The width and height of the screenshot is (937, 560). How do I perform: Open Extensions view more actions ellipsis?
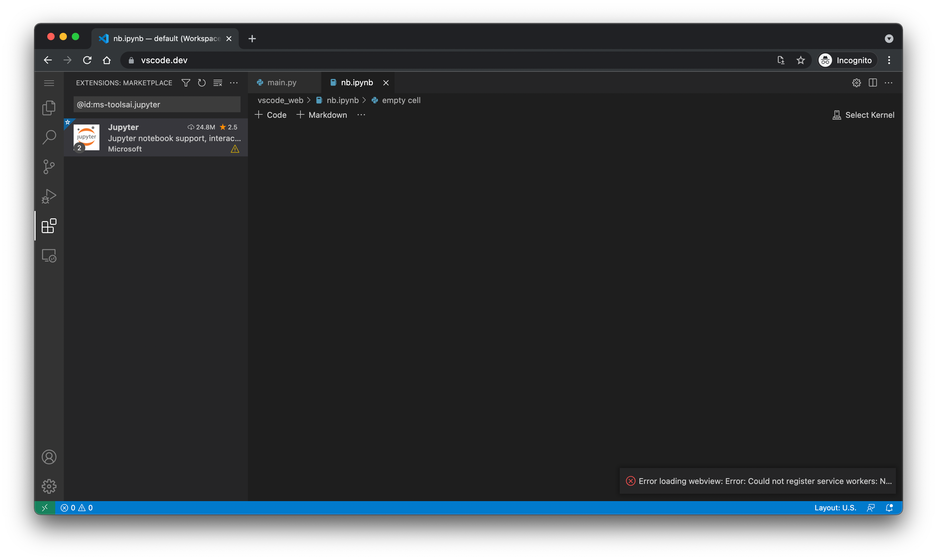click(x=234, y=82)
